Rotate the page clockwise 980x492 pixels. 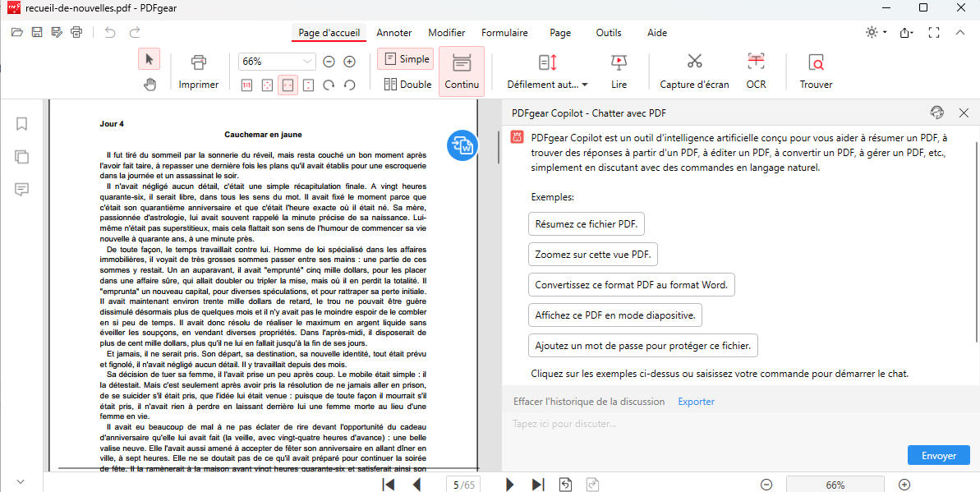click(x=330, y=83)
